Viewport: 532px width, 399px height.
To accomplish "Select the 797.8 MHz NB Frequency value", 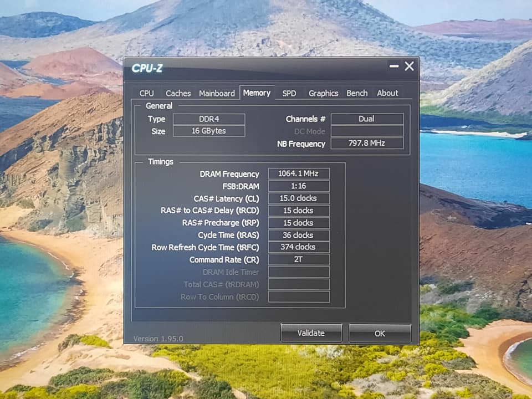I will click(367, 143).
